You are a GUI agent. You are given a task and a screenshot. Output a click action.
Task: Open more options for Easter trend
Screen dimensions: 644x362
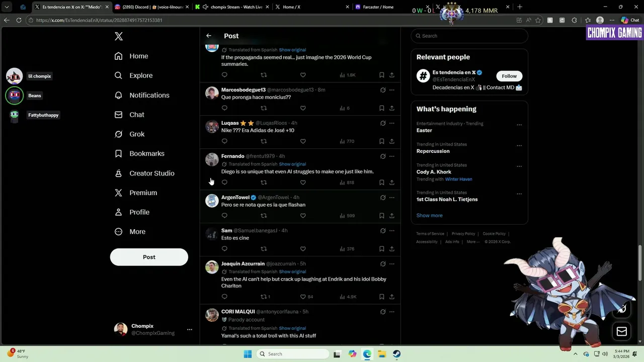(x=519, y=125)
